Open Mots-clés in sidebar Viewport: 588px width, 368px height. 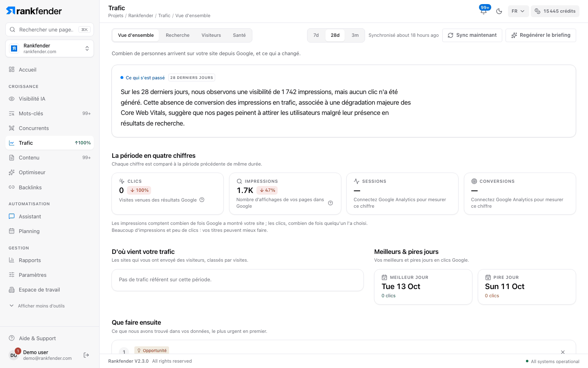pos(49,113)
